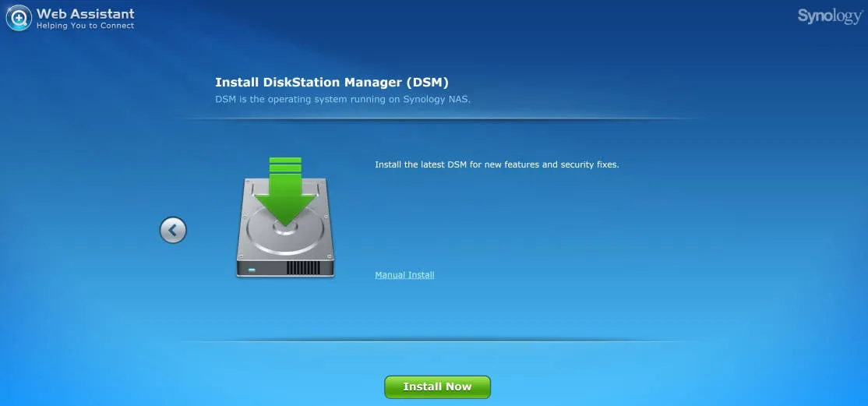Open the Manual Install link
The width and height of the screenshot is (868, 406).
pyautogui.click(x=404, y=275)
